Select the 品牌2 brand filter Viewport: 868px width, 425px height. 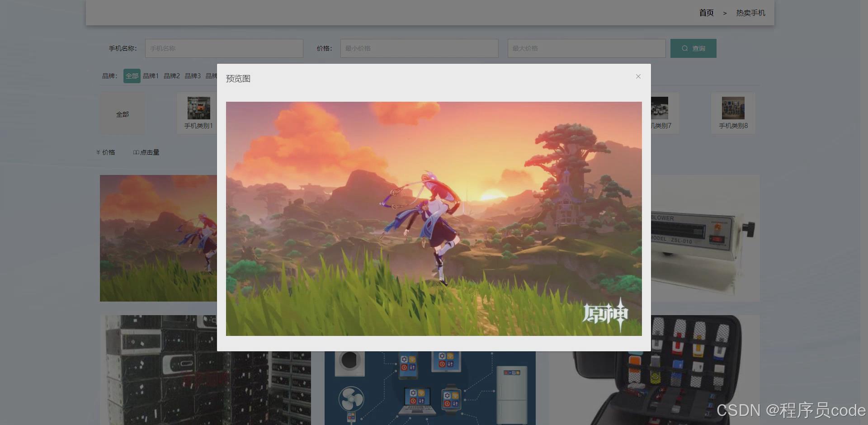[171, 76]
